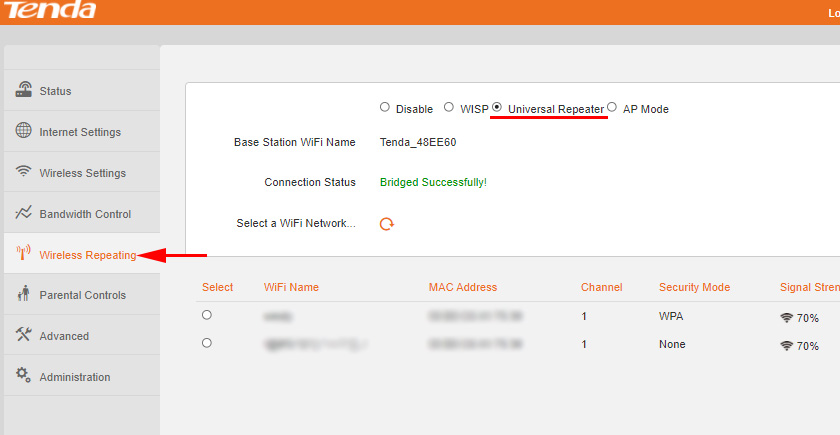This screenshot has width=840, height=435.
Task: Open the Parental Controls page
Action: point(82,295)
